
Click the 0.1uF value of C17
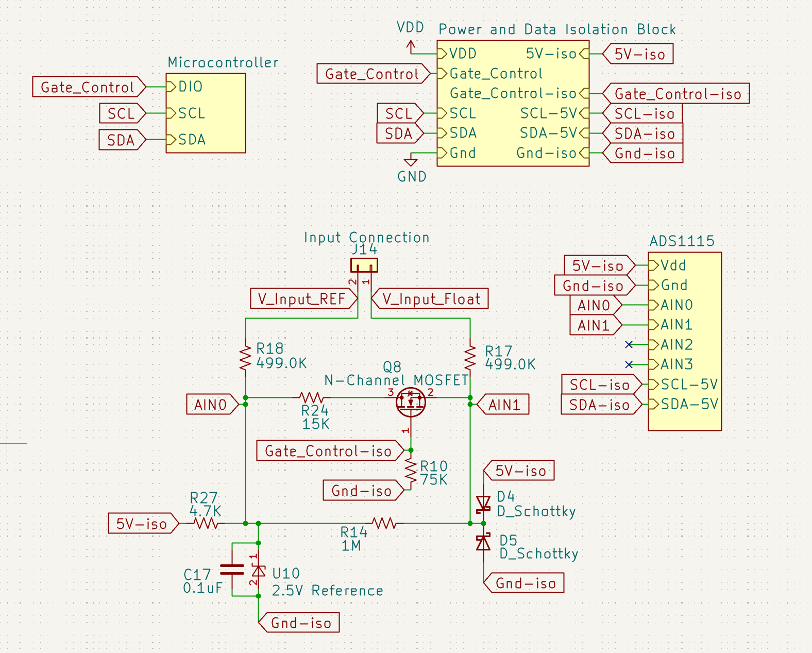point(202,588)
